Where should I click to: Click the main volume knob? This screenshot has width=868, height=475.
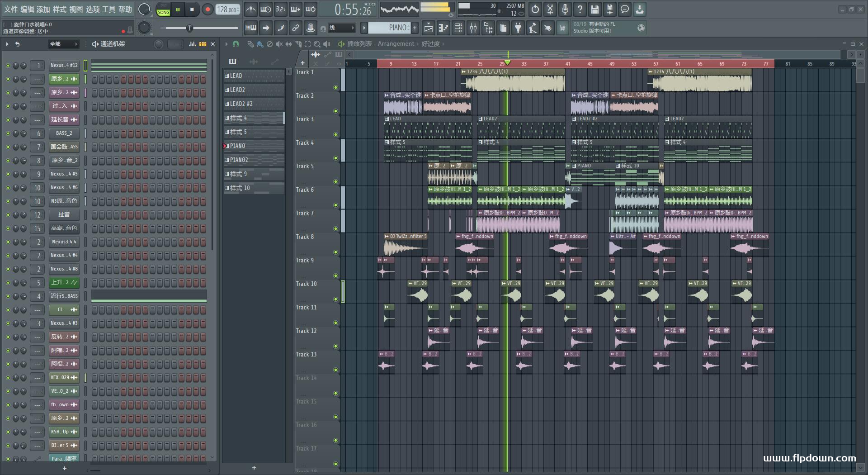(144, 9)
